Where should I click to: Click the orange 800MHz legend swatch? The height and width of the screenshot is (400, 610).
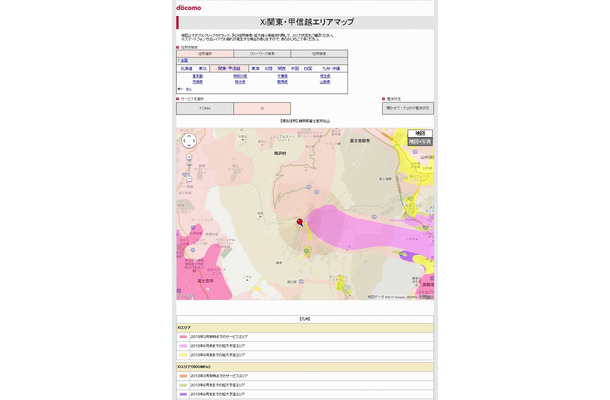coord(183,376)
